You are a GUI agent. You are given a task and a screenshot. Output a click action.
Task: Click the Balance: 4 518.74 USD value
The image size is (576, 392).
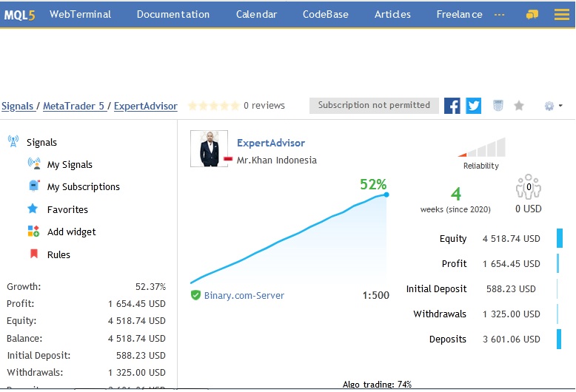137,339
